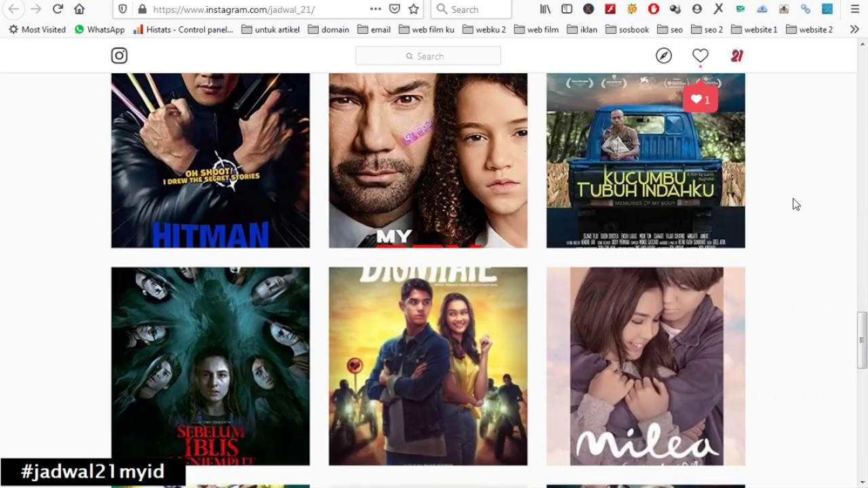
Task: Click the blue square extension icon
Action: coord(827,9)
